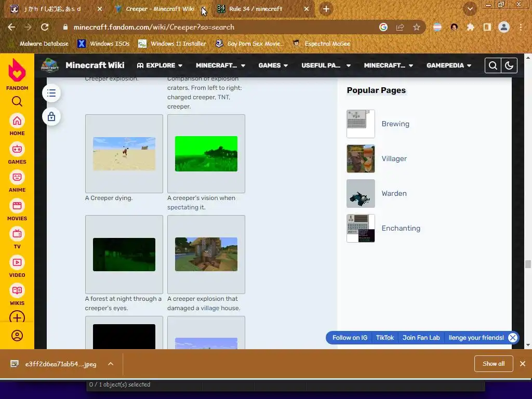This screenshot has width=532, height=399.
Task: Dismiss the social banner X
Action: point(513,338)
